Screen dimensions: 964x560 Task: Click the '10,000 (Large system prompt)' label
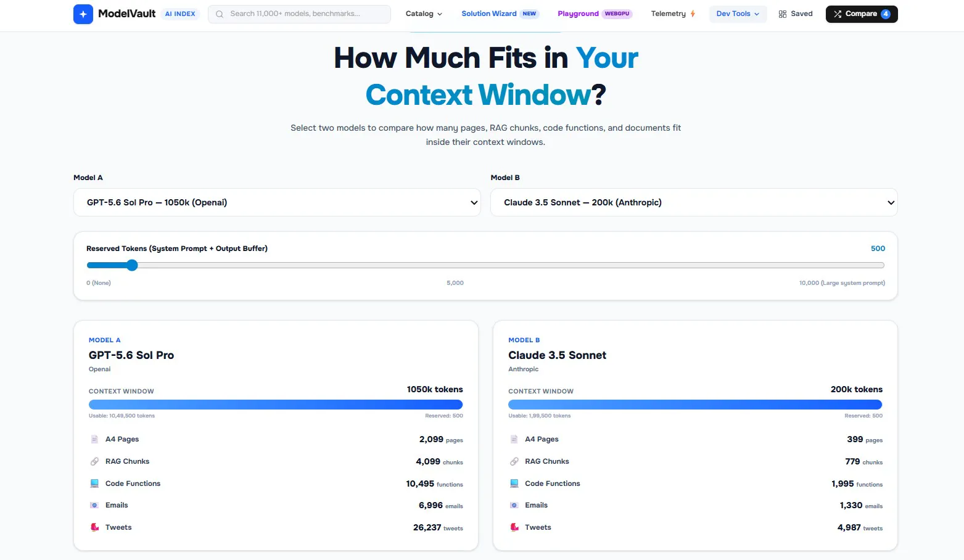click(842, 283)
